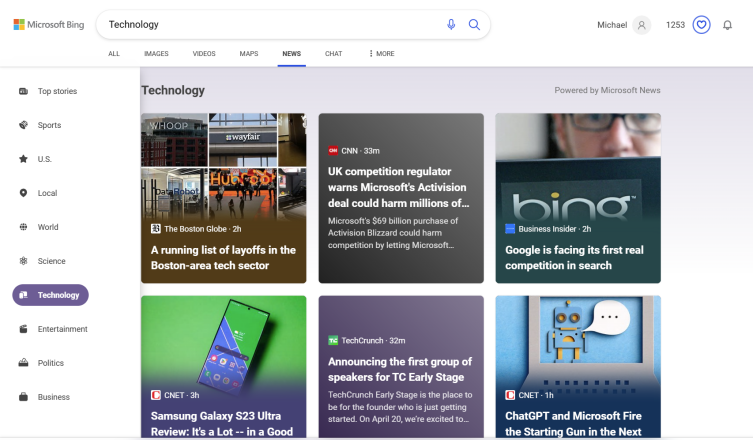Click the Business Insider source logo
Viewport: 753px width, 440px height.
pyautogui.click(x=510, y=229)
